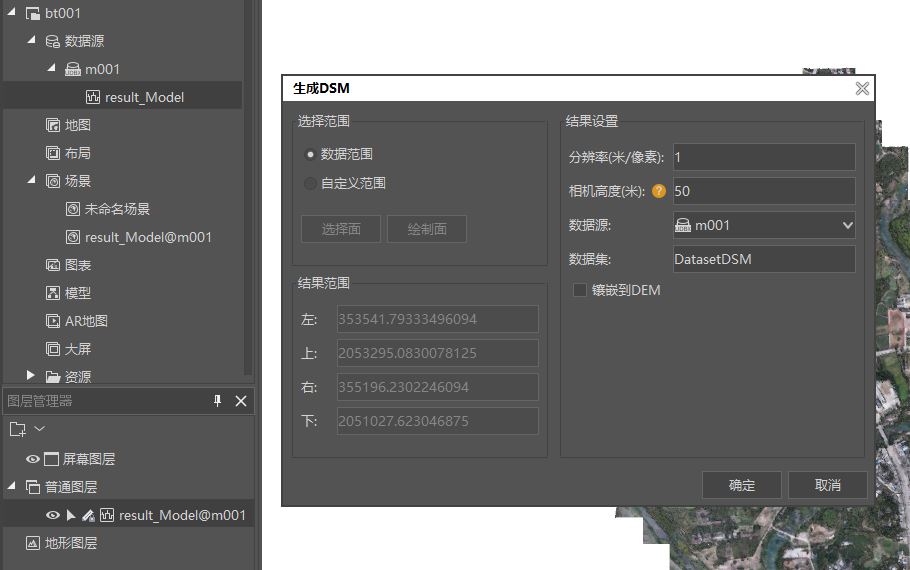Viewport: 910px width, 570px height.
Task: Click the 左 boundary value field
Action: coord(438,319)
